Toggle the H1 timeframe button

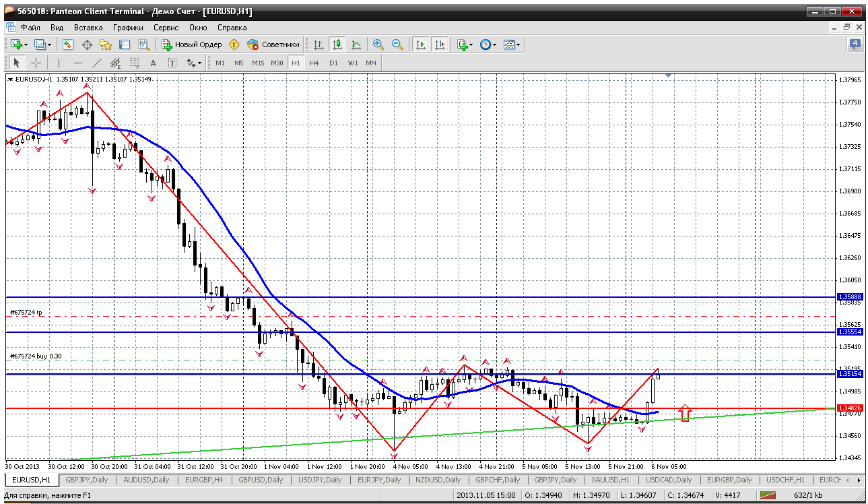point(296,63)
